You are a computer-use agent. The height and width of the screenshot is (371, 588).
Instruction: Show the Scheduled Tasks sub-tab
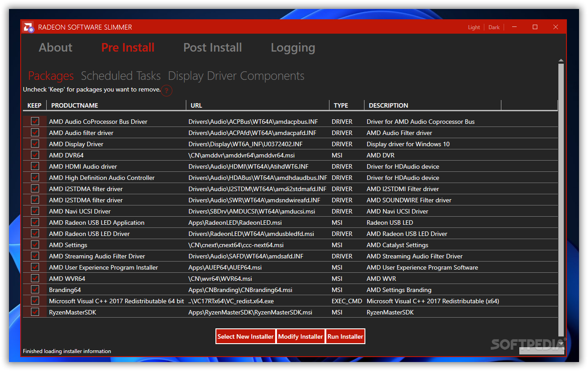(121, 76)
